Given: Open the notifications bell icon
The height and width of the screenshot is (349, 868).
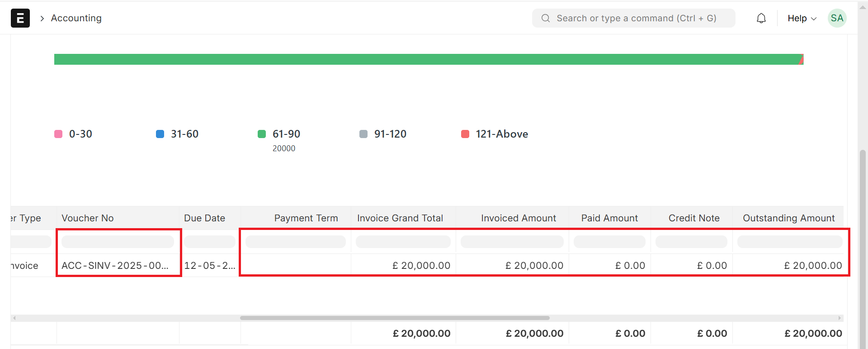Looking at the screenshot, I should (x=761, y=18).
